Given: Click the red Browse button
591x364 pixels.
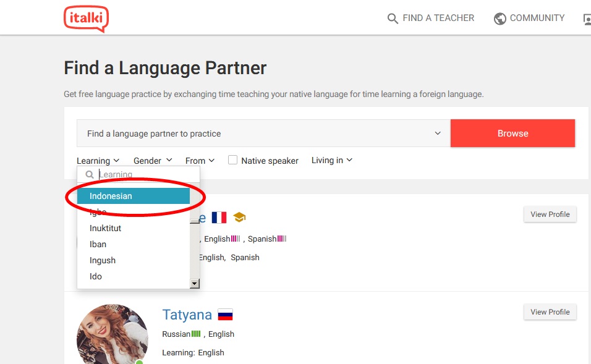Looking at the screenshot, I should click(512, 133).
